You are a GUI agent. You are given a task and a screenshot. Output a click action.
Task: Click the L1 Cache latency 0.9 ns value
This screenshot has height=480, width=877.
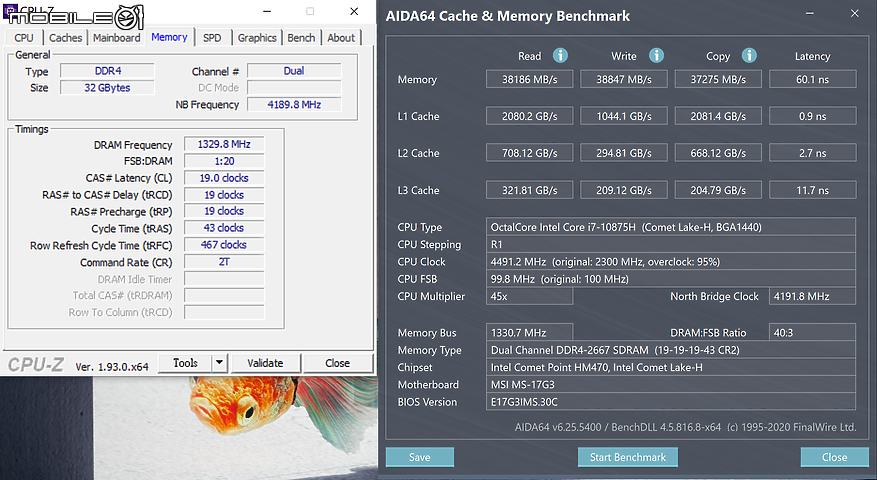pyautogui.click(x=813, y=116)
